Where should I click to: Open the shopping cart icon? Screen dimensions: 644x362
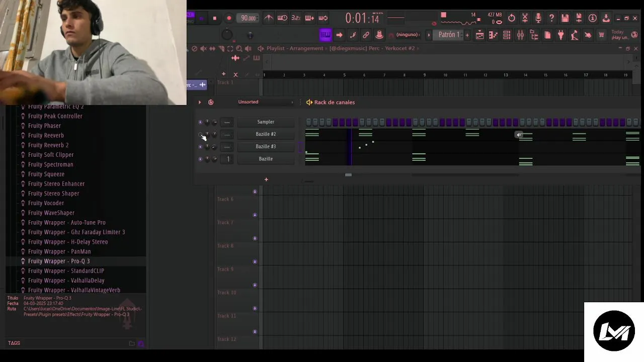point(601,35)
